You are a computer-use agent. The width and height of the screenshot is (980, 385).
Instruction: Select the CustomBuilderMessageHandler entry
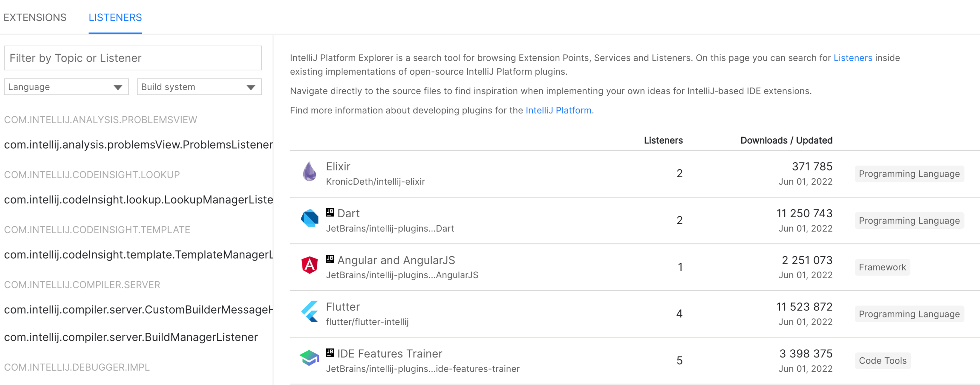(x=139, y=310)
